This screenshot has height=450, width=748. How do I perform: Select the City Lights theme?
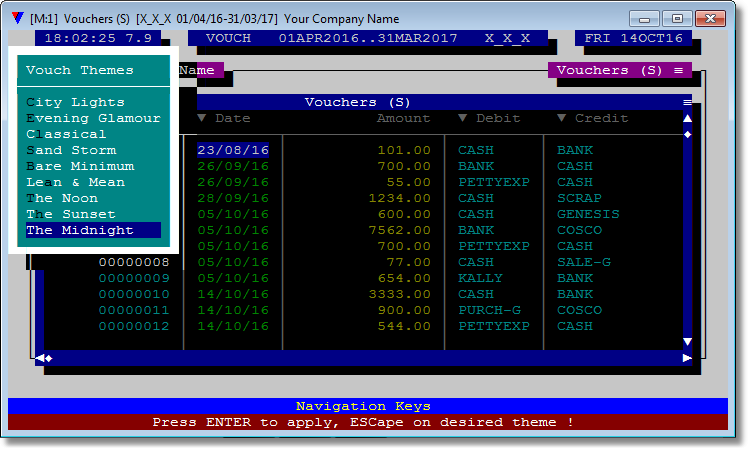(x=75, y=102)
